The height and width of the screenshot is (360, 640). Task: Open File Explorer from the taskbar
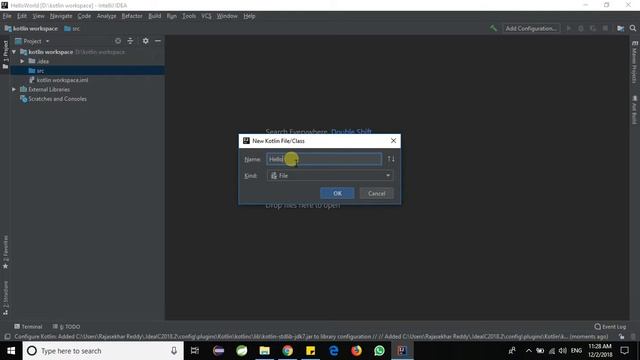[x=264, y=351]
